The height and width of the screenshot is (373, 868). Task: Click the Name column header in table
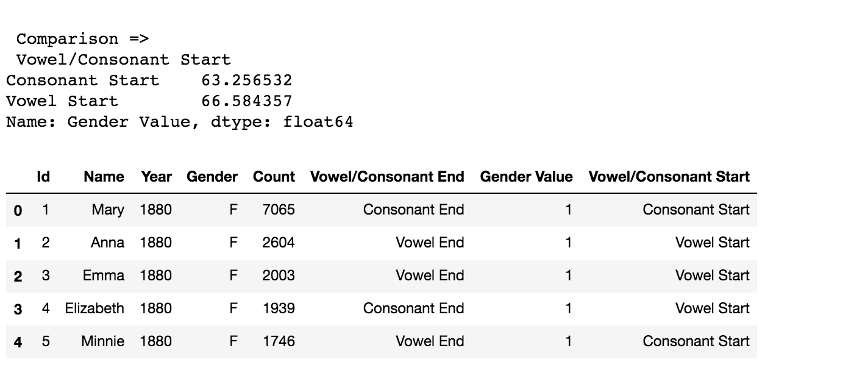[104, 177]
